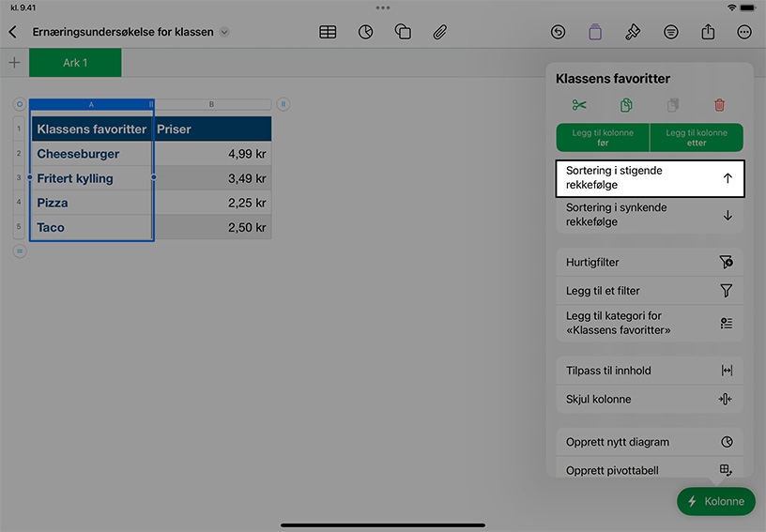
Task: Select row 3 header number
Action: pyautogui.click(x=19, y=178)
